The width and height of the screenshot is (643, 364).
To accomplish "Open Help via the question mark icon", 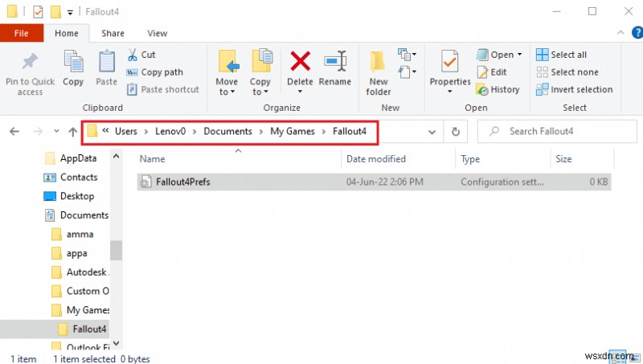I will click(637, 32).
